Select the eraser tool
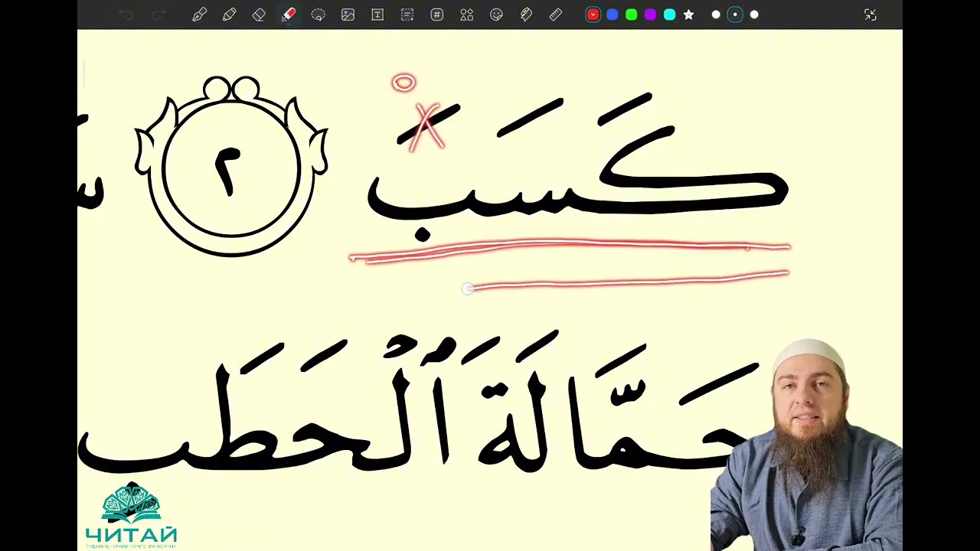 (x=259, y=15)
